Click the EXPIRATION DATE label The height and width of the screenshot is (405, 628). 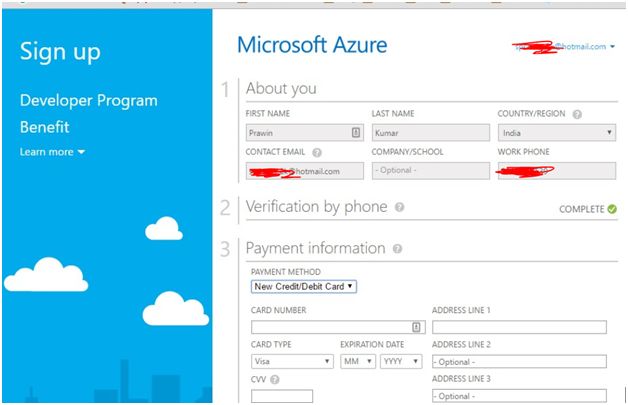click(x=372, y=345)
